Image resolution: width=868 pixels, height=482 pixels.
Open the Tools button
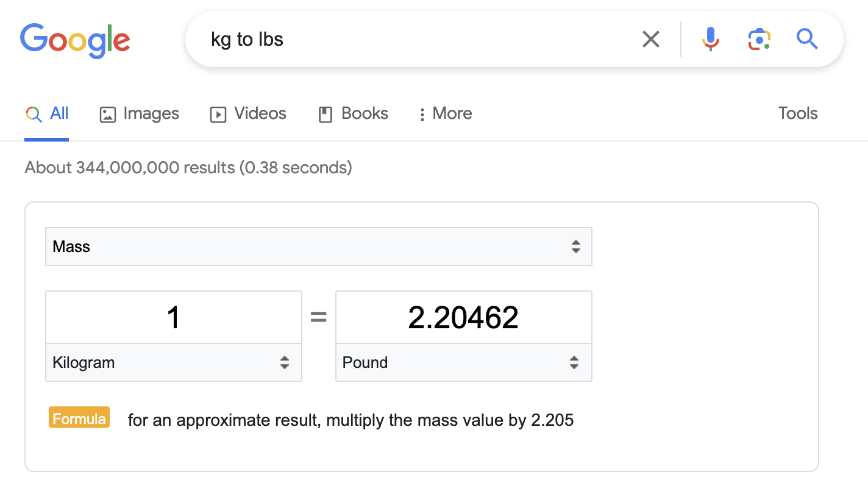pos(798,113)
